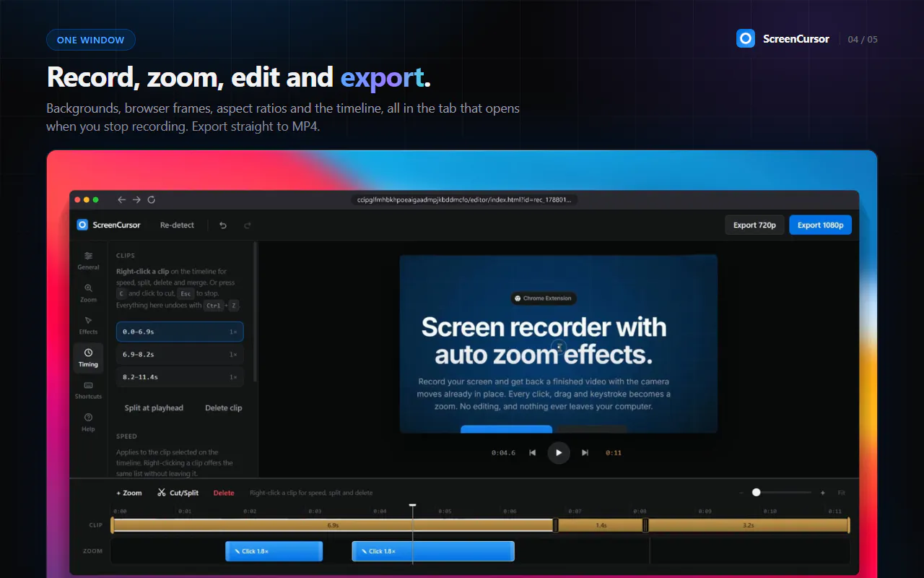Click the browser back arrow

click(121, 199)
